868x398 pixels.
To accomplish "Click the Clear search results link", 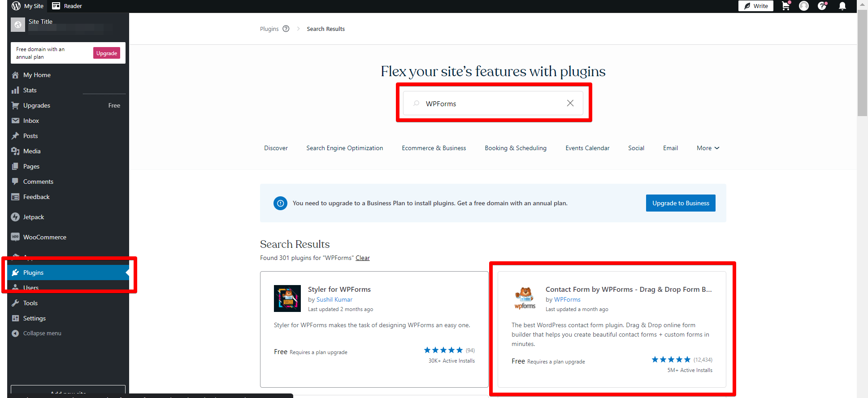I will point(363,258).
